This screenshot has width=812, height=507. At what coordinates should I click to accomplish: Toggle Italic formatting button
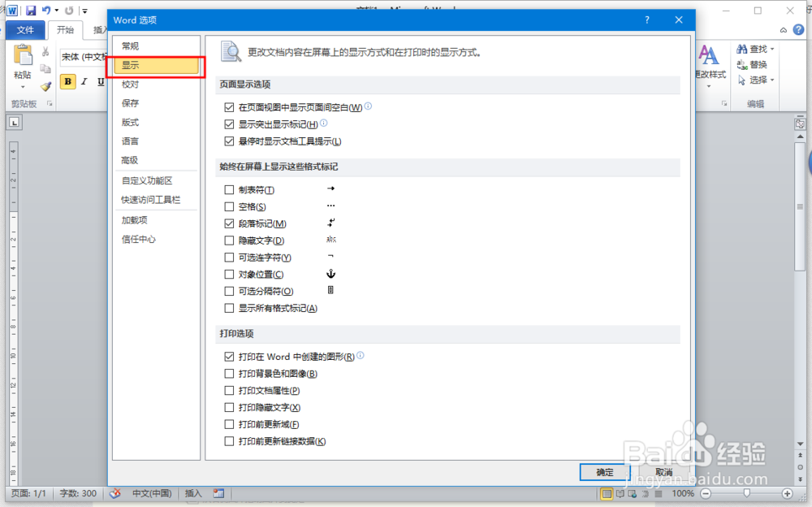84,82
